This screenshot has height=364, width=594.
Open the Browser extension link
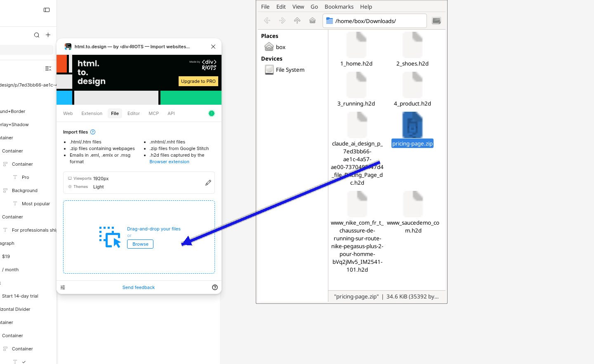tap(170, 162)
